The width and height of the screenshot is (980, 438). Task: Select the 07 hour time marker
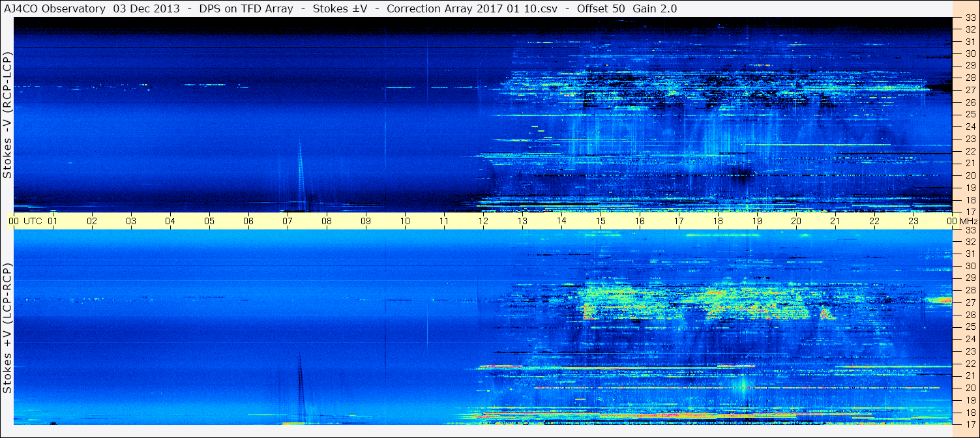288,221
